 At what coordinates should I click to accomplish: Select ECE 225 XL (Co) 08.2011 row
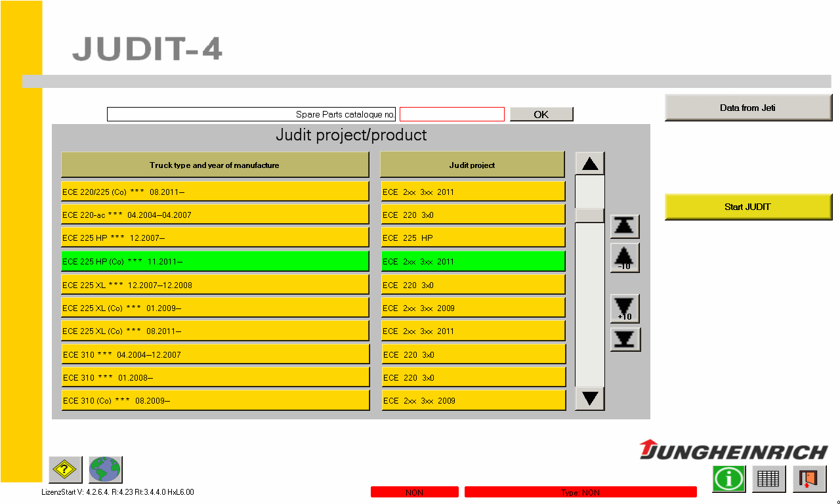(x=215, y=331)
